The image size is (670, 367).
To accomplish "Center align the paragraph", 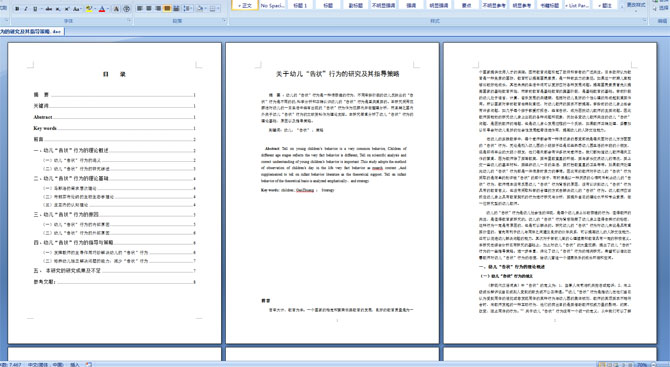I will click(x=149, y=9).
